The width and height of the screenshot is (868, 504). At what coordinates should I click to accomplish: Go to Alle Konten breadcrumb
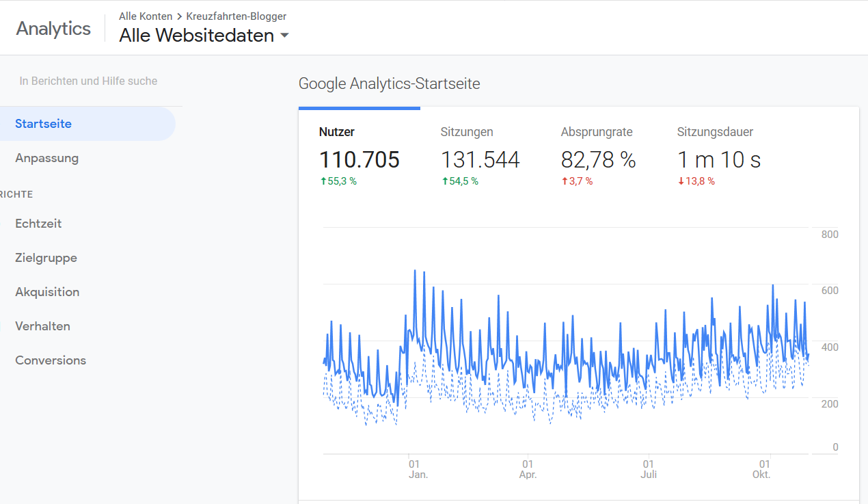click(146, 16)
